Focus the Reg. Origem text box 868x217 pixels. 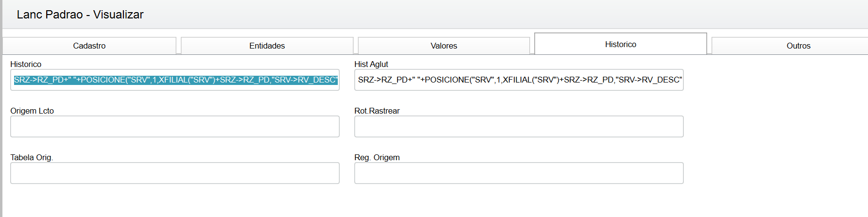(519, 173)
